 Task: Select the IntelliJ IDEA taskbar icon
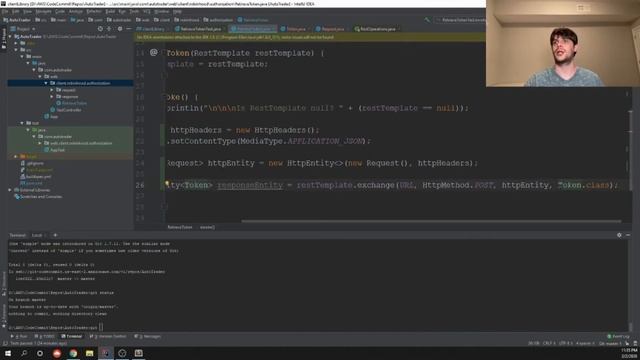(106, 353)
